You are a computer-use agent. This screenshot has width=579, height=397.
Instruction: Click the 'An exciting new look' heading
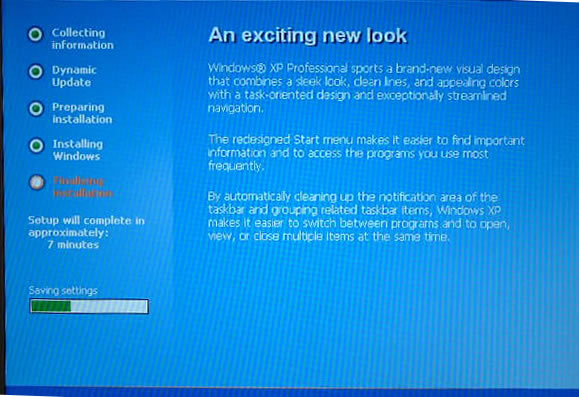[x=308, y=36]
